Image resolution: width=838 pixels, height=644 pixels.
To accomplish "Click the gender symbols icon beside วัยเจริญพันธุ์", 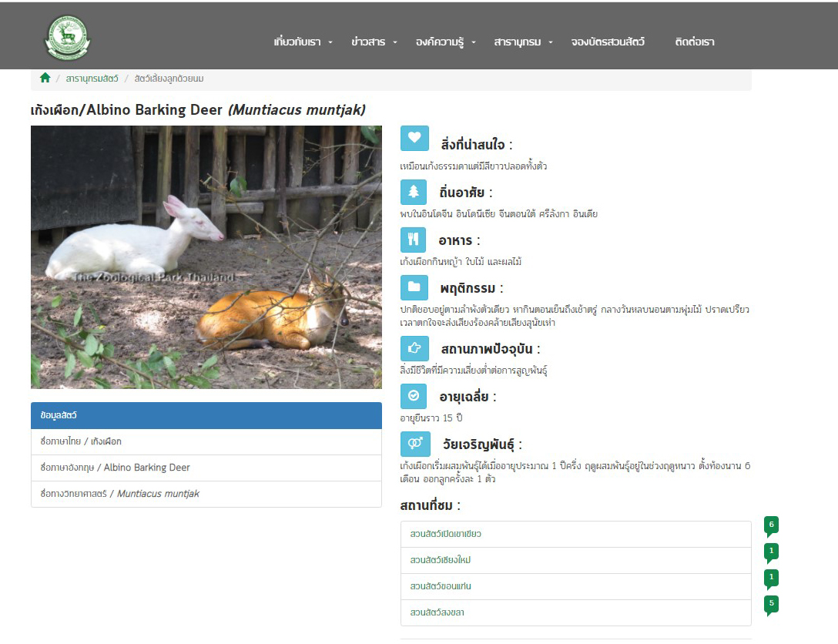I will pos(414,444).
